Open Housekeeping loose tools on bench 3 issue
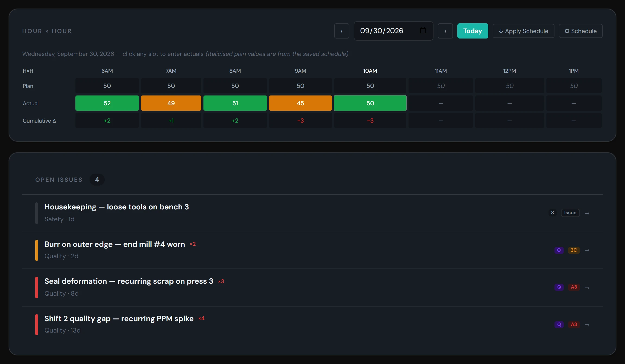This screenshot has height=364, width=625. pos(312,213)
